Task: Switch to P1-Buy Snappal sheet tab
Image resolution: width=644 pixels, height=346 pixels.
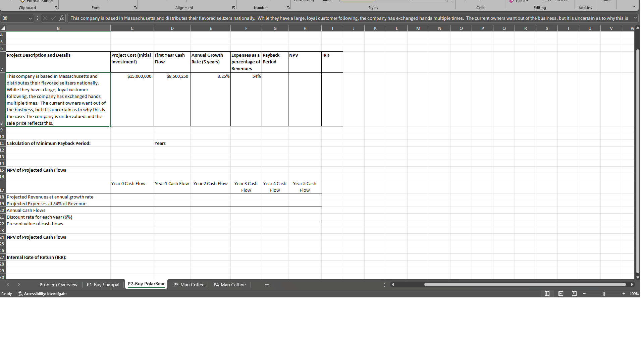Action: click(103, 285)
